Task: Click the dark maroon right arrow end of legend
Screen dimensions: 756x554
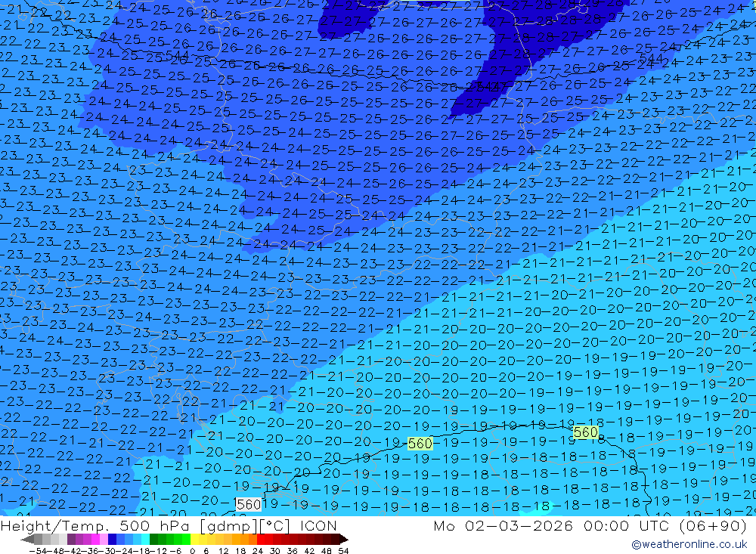Action: [x=343, y=539]
